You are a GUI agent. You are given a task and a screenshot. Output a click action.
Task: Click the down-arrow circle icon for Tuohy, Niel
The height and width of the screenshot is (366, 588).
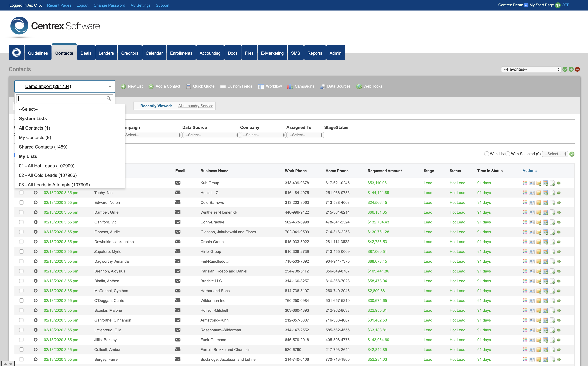[x=36, y=193]
